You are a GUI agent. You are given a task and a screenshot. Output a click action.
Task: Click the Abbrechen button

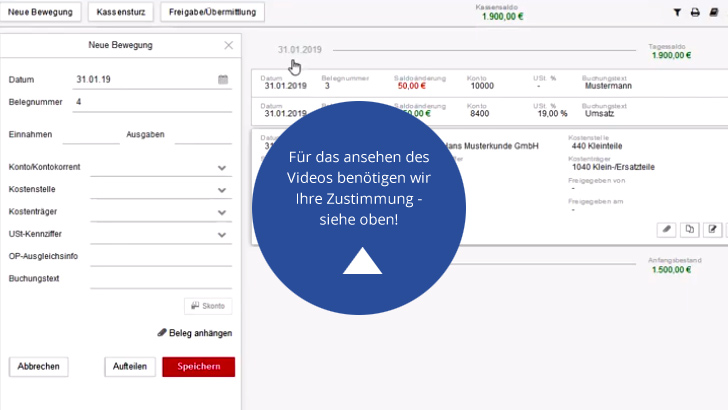[39, 367]
